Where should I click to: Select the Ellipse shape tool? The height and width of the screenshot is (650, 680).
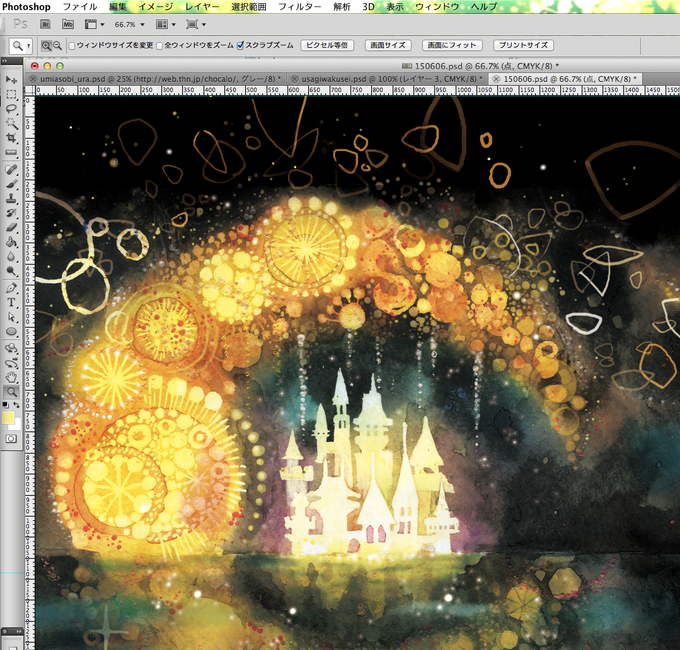pos(11,332)
